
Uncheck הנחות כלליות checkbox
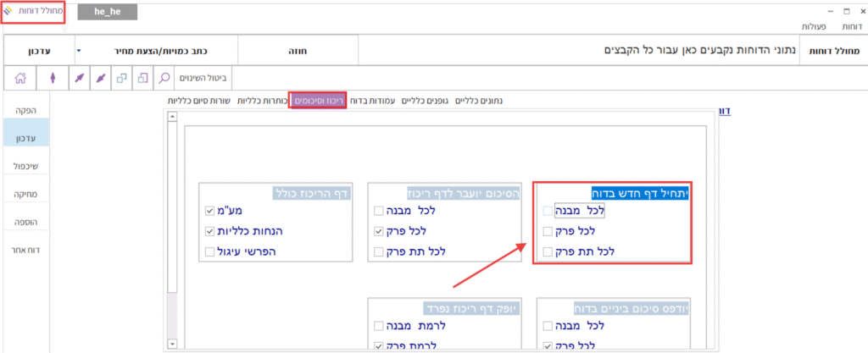209,231
